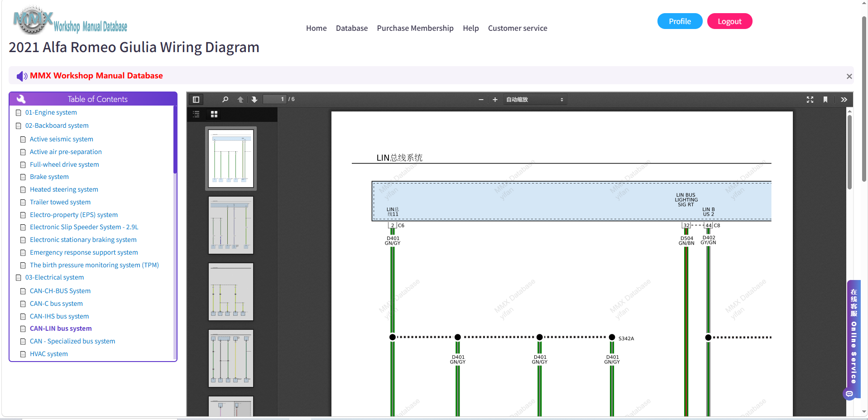The height and width of the screenshot is (420, 868).
Task: Toggle the PDF viewer sidebar
Action: (196, 100)
